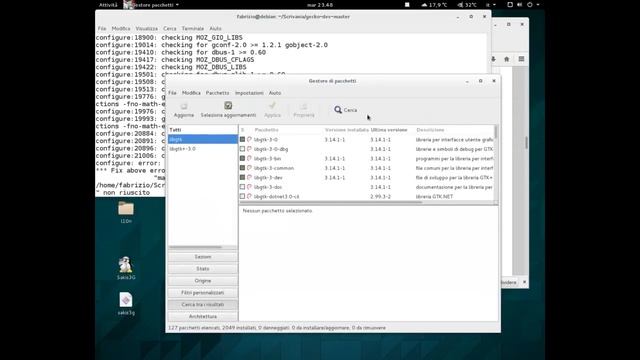Click the Origine filter button
Screen dimensions: 640x360
(x=203, y=280)
